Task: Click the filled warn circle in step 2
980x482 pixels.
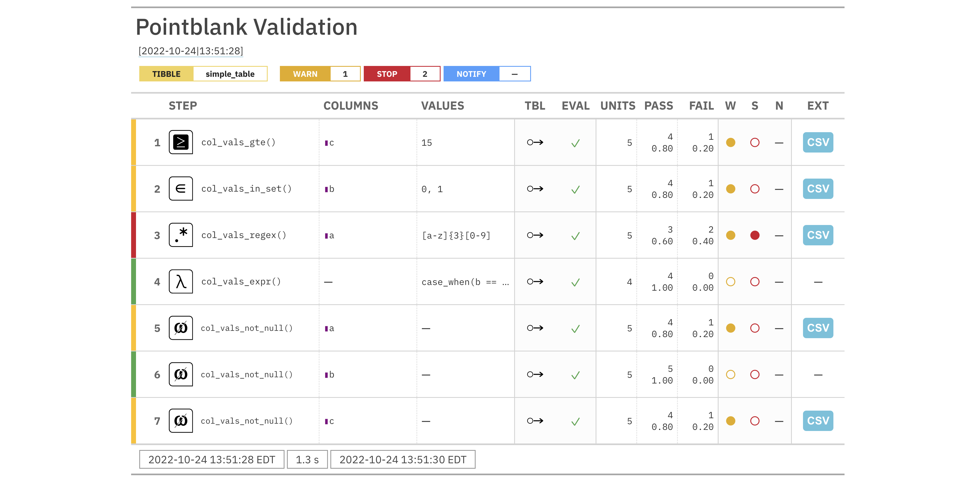Action: 731,189
